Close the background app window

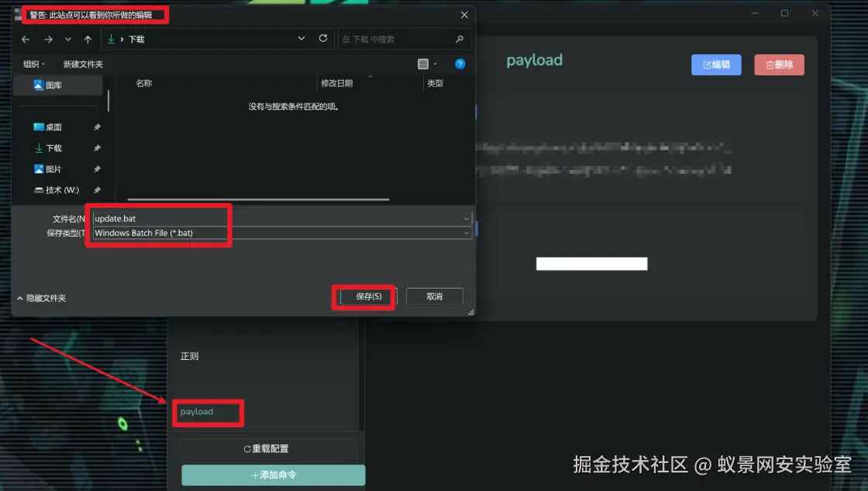(815, 13)
